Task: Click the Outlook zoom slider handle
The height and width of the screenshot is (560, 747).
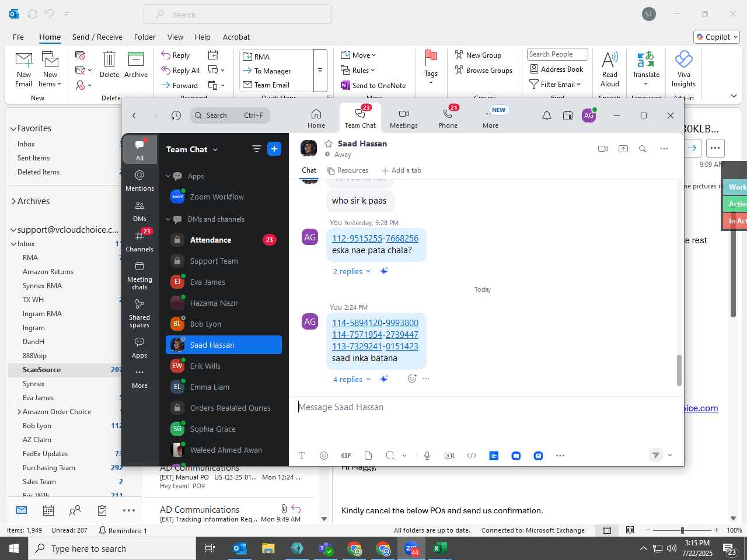Action: click(x=682, y=530)
